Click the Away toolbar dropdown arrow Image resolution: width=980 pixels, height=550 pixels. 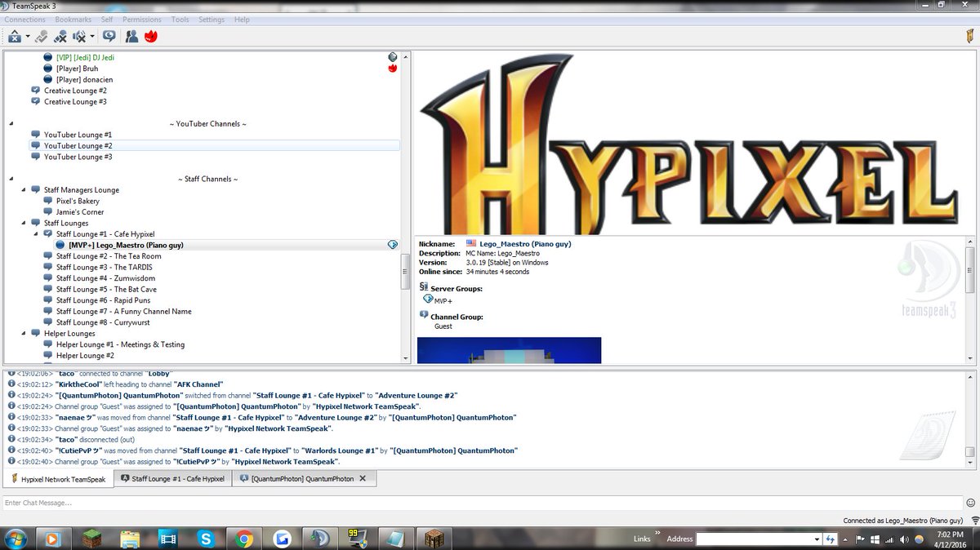pyautogui.click(x=27, y=36)
